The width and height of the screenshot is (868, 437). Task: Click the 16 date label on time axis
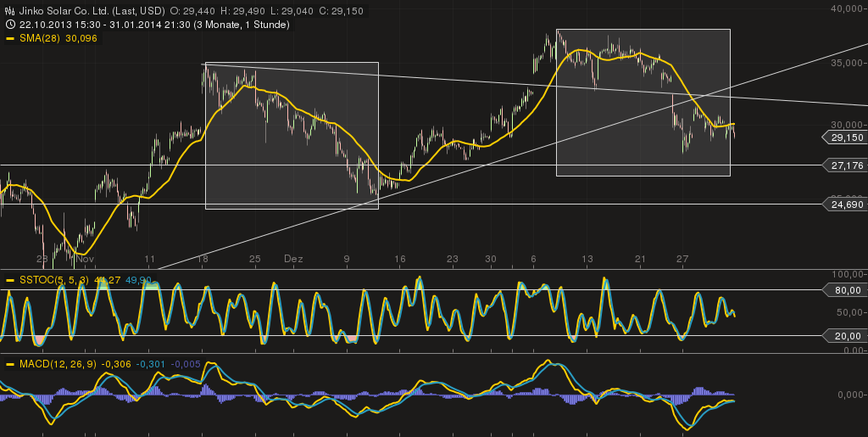(400, 259)
